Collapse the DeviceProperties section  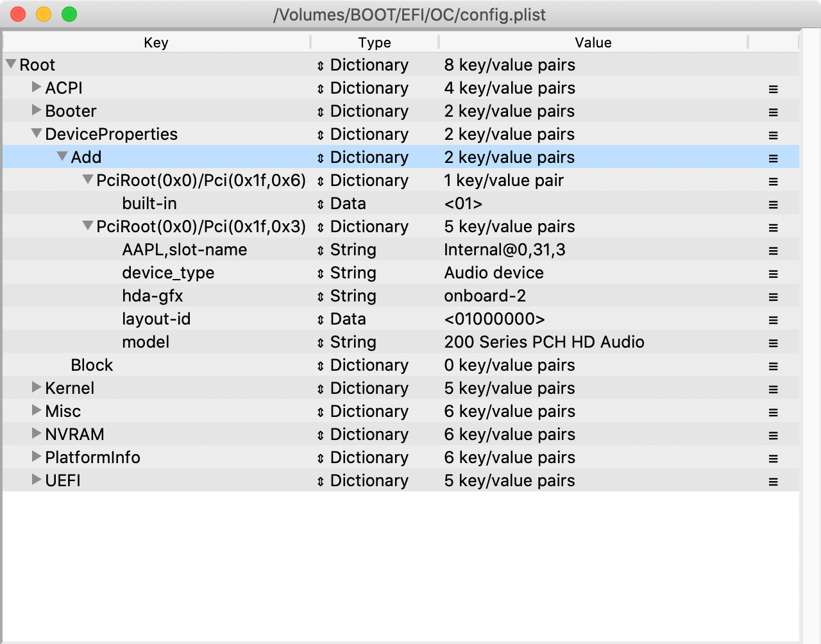pos(37,133)
